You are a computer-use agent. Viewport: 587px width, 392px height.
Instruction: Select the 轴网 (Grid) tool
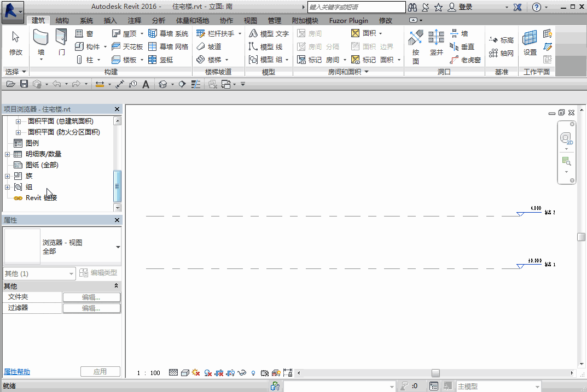pos(501,54)
